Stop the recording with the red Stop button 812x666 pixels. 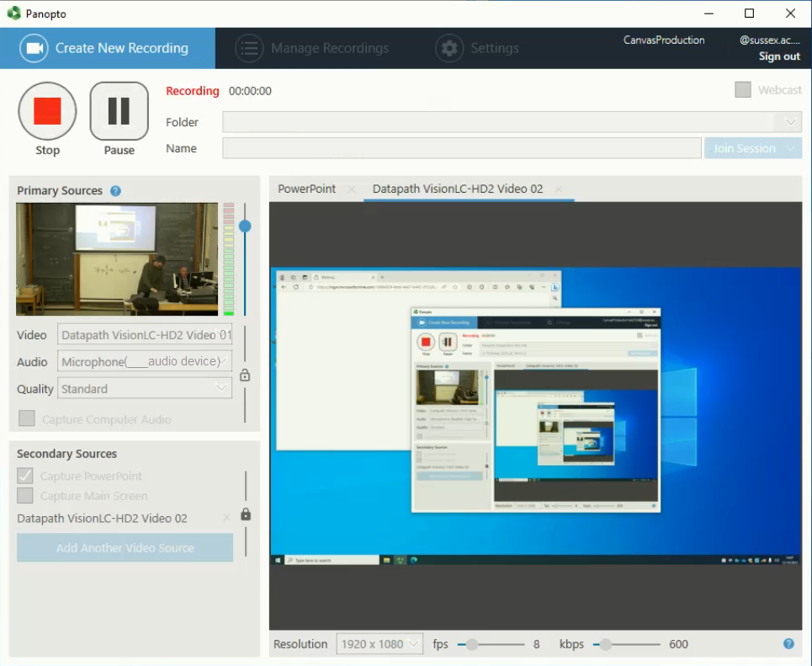[x=47, y=111]
